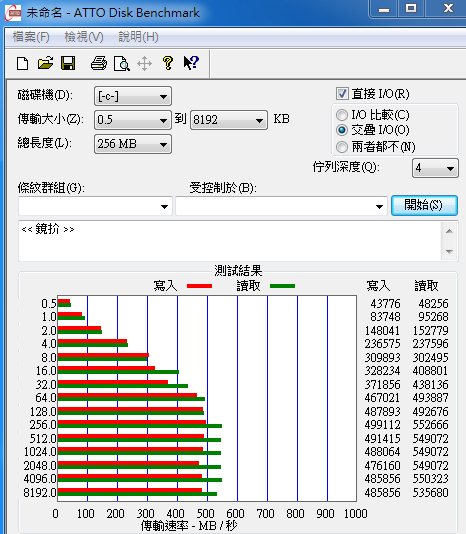Open the 總長度 256 MB dropdown
The image size is (466, 534).
pyautogui.click(x=133, y=144)
